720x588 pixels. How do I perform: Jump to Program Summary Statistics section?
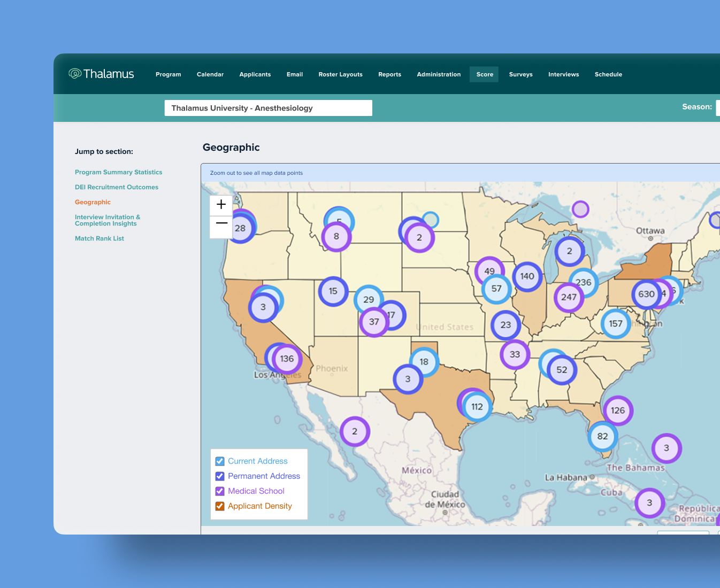(x=118, y=172)
